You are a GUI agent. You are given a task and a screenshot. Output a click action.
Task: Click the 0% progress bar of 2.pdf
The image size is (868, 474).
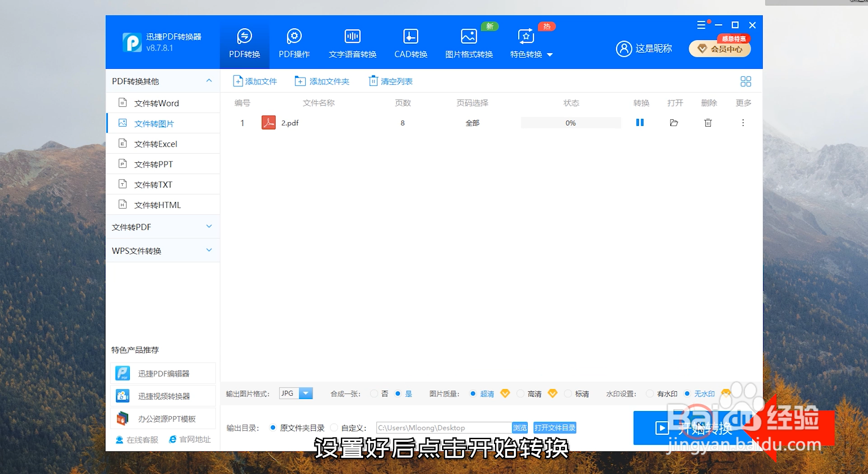coord(571,123)
